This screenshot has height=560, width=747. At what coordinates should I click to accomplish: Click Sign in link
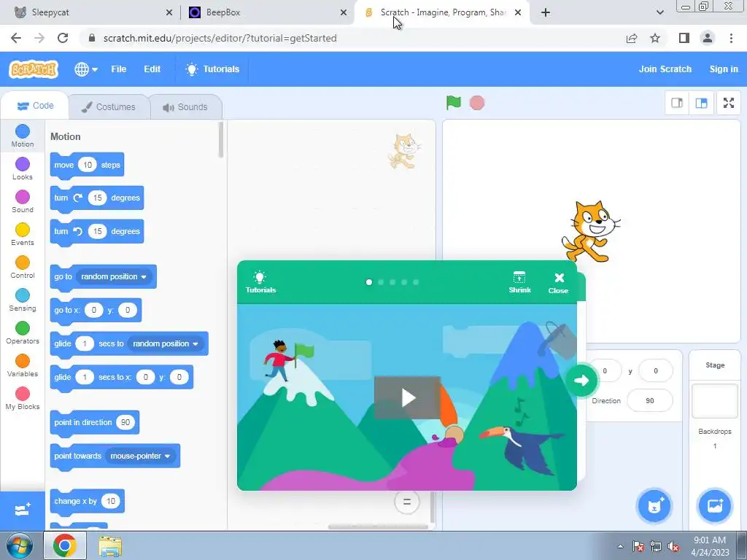pyautogui.click(x=724, y=69)
